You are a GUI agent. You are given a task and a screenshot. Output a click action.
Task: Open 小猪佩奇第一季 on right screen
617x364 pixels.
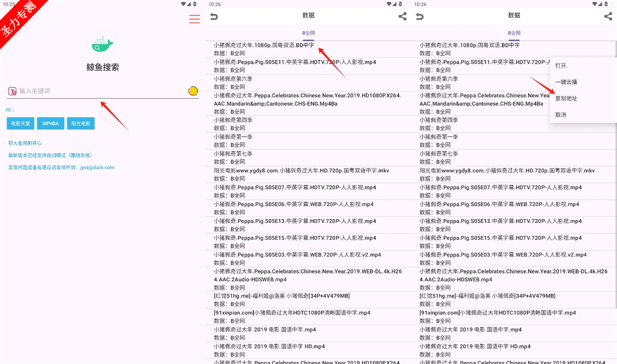click(x=514, y=141)
